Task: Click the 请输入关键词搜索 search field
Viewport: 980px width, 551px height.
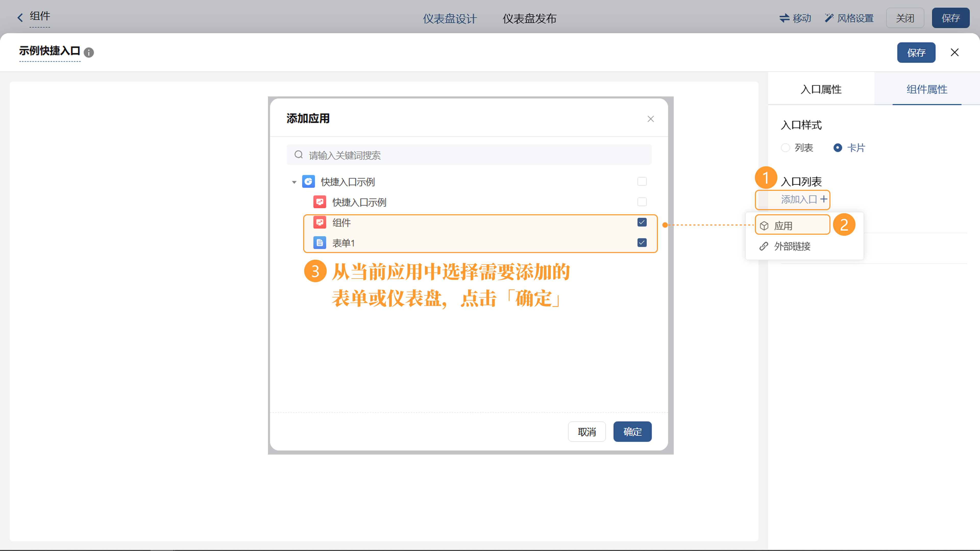Action: pos(469,155)
